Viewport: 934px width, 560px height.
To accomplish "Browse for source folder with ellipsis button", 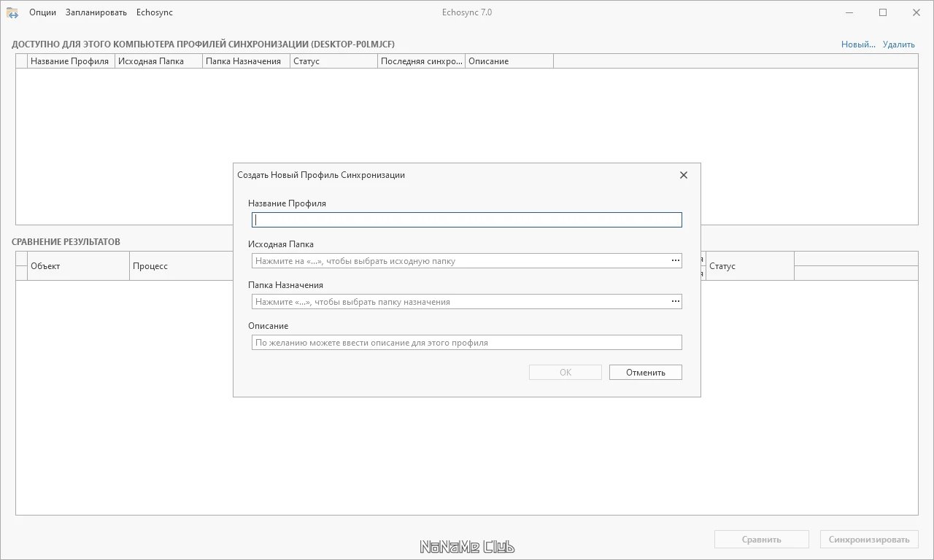I will (675, 260).
